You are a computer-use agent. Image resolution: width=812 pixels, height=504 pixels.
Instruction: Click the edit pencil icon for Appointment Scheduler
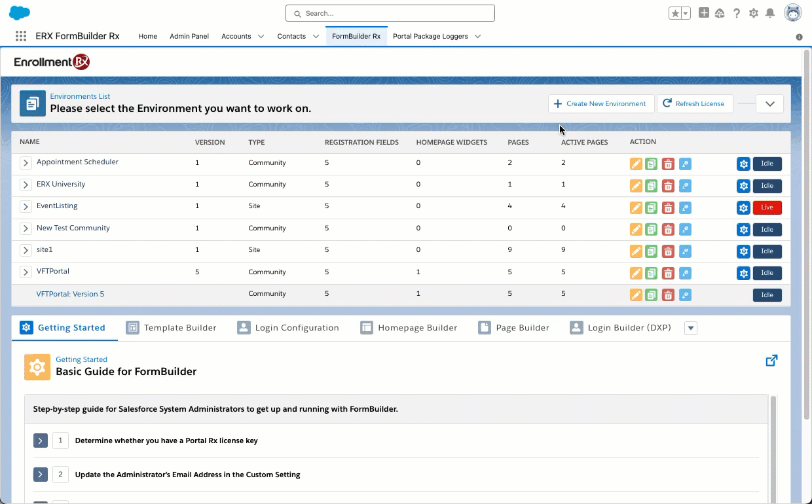click(x=635, y=164)
